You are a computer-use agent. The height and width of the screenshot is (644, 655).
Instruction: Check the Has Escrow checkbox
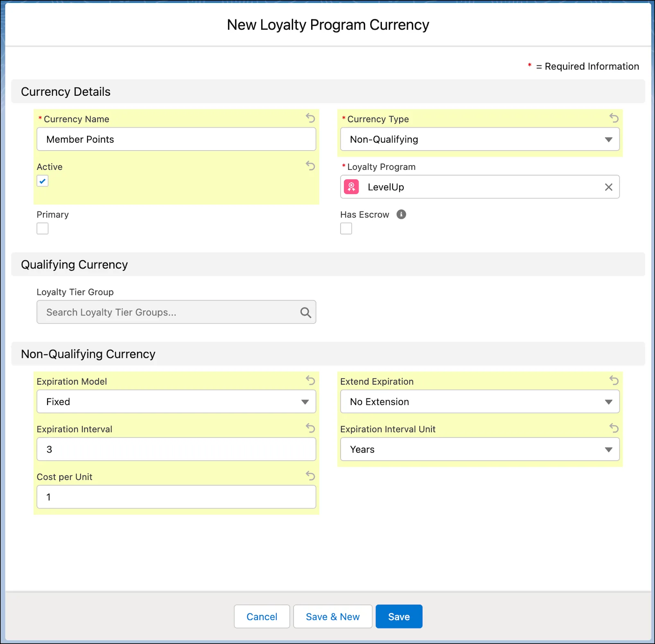pyautogui.click(x=346, y=228)
